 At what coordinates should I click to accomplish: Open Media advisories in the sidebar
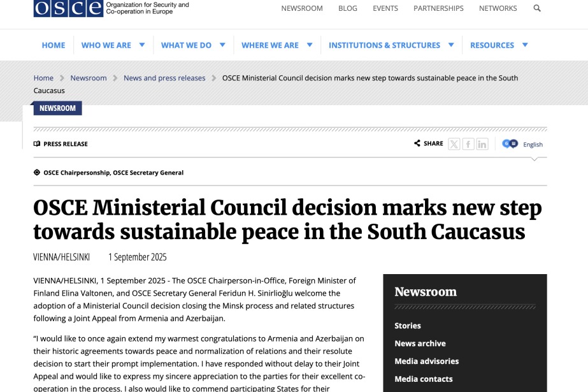(427, 361)
